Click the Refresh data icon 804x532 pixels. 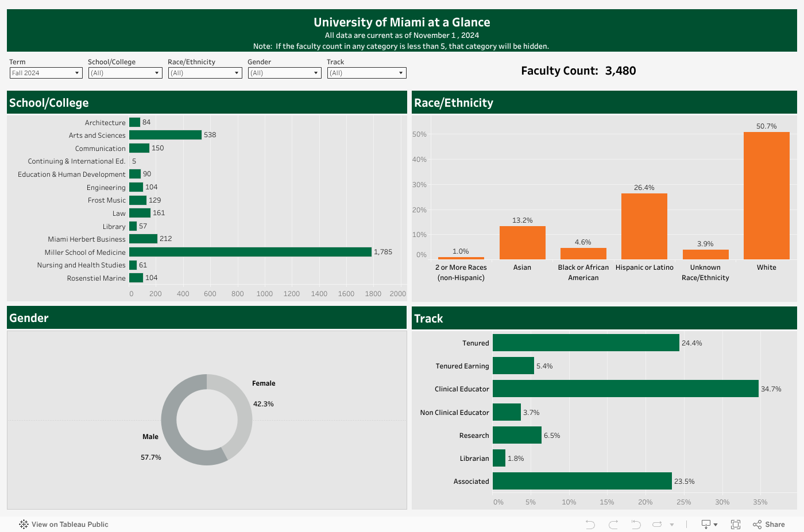pos(658,525)
